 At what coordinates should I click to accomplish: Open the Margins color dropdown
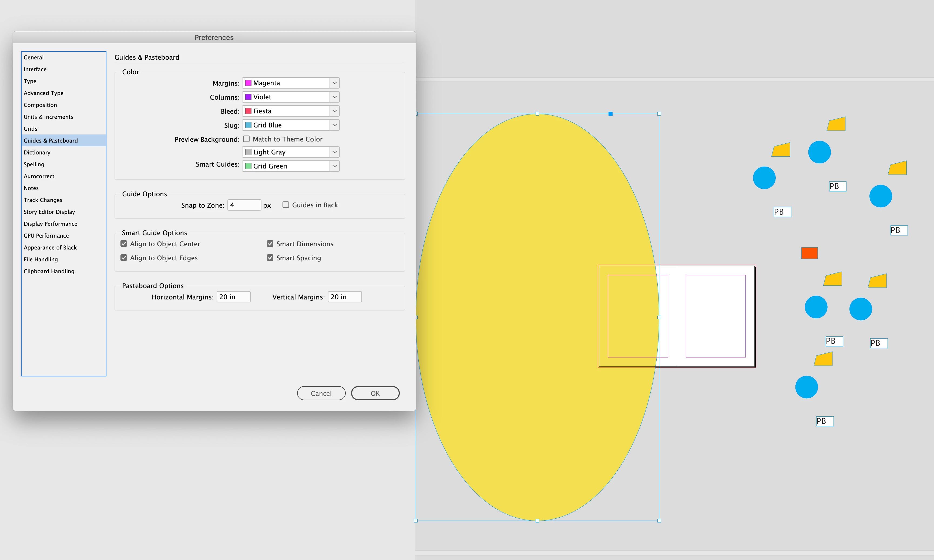click(334, 83)
